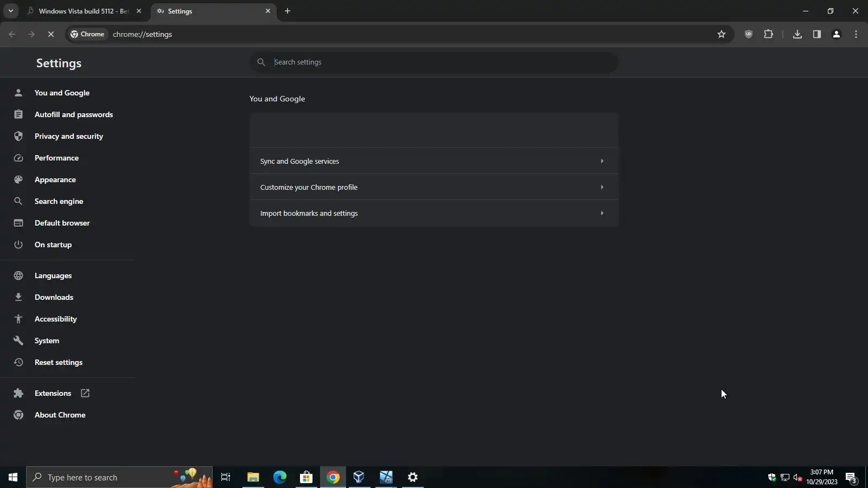Viewport: 868px width, 488px height.
Task: Open the taskbar clock and date
Action: pyautogui.click(x=822, y=477)
